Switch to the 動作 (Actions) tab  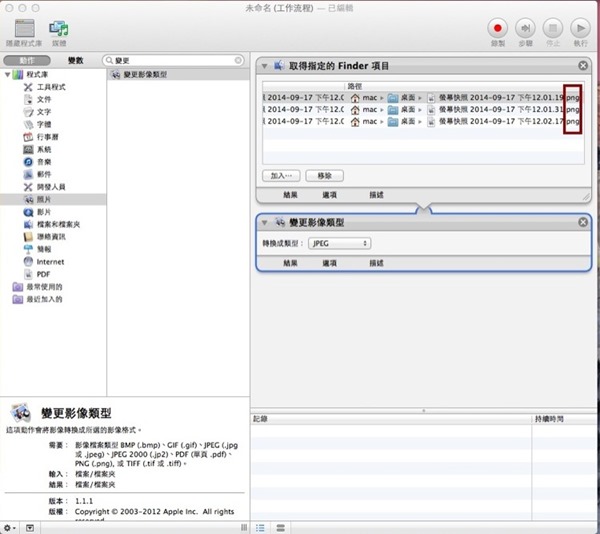(x=27, y=61)
